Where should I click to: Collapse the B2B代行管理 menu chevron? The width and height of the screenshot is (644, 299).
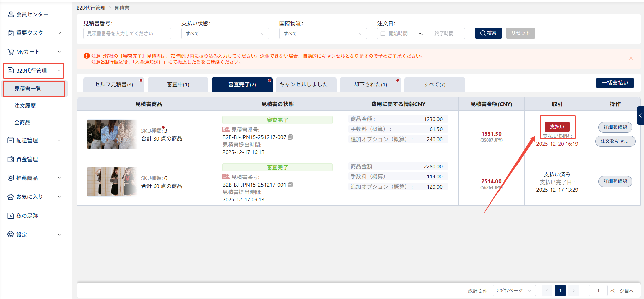(59, 71)
